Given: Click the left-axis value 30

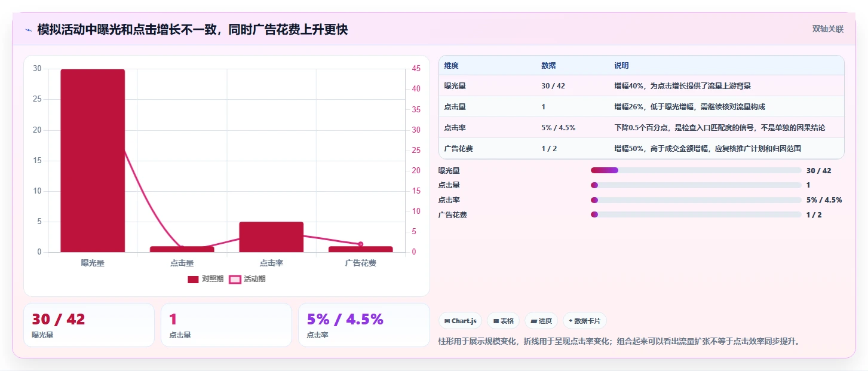Looking at the screenshot, I should (x=37, y=69).
